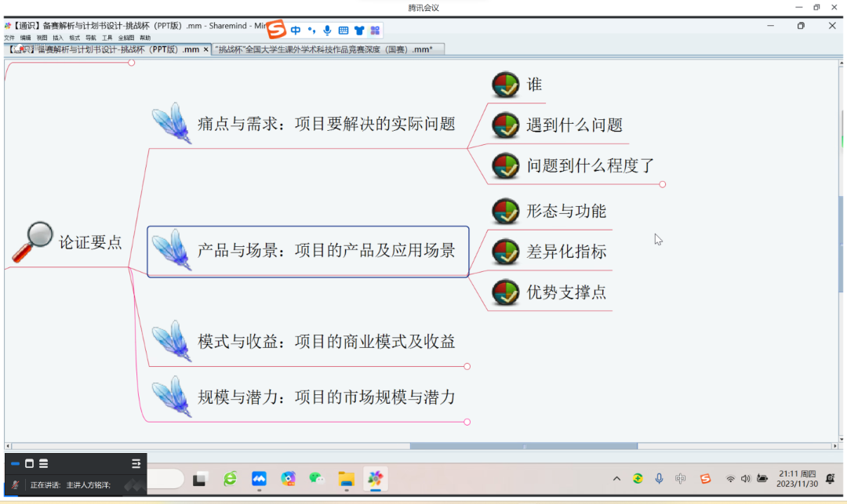This screenshot has width=847, height=504.
Task: Click the checkmark icon next to 谁
Action: point(506,85)
